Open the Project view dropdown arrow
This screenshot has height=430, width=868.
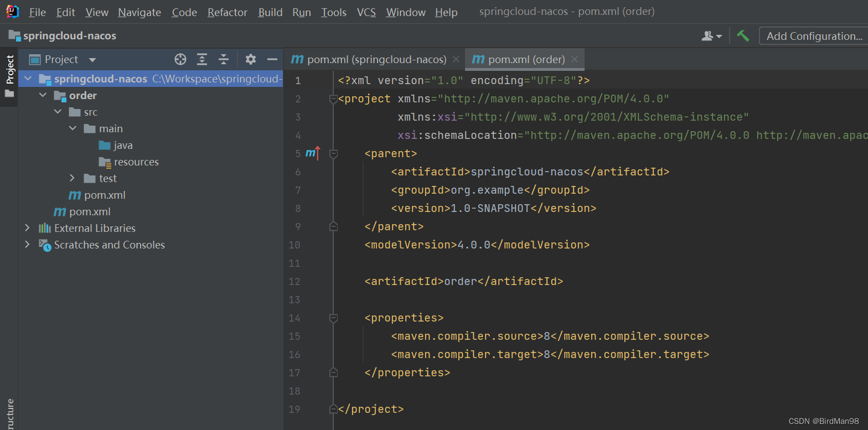click(92, 60)
